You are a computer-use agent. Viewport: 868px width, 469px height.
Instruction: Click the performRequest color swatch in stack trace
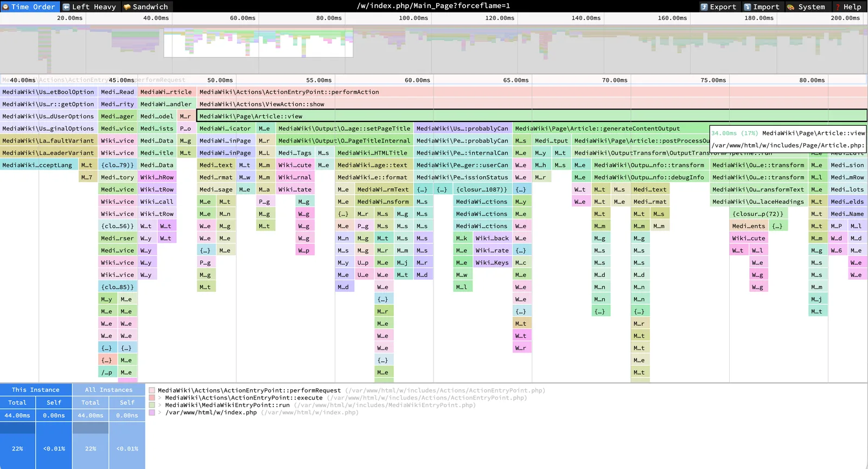coord(152,390)
